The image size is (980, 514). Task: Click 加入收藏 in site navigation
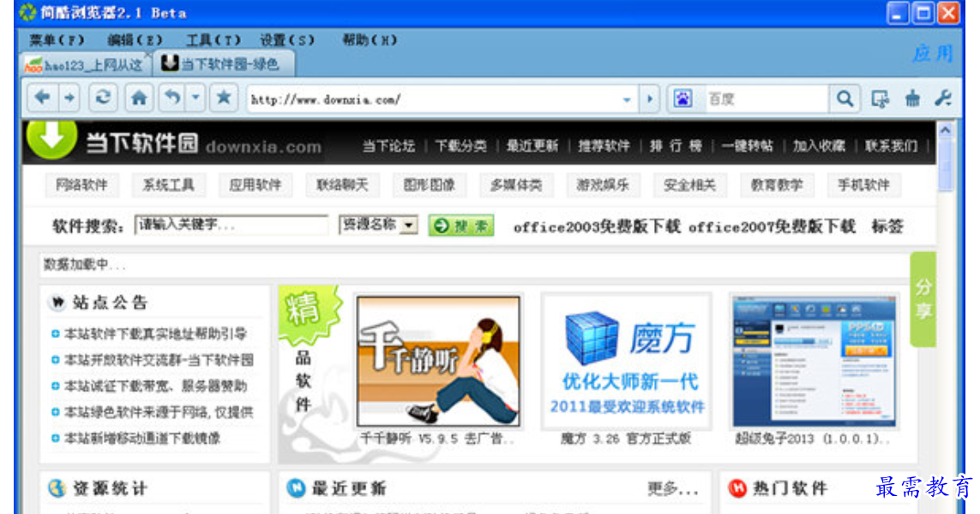coord(820,147)
